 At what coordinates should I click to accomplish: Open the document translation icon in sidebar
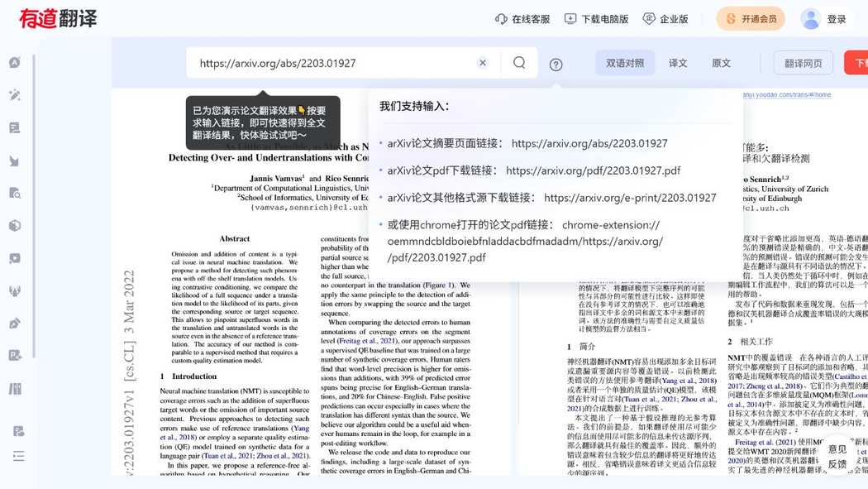click(15, 128)
